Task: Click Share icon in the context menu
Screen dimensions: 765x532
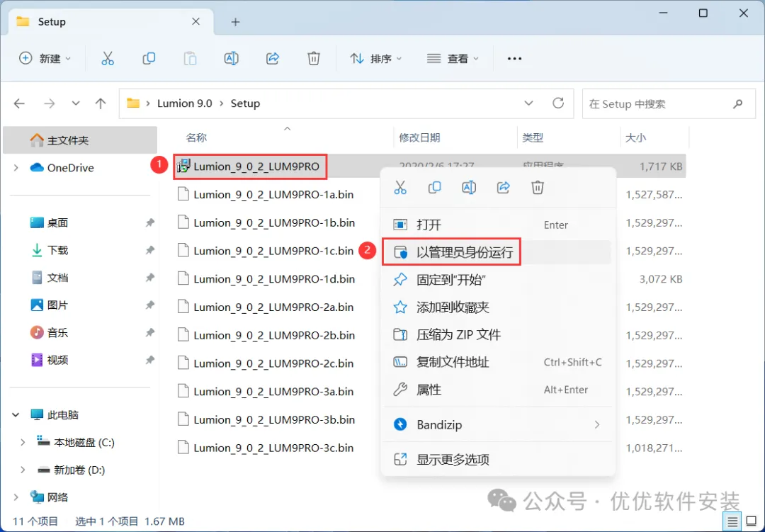Action: pyautogui.click(x=503, y=188)
